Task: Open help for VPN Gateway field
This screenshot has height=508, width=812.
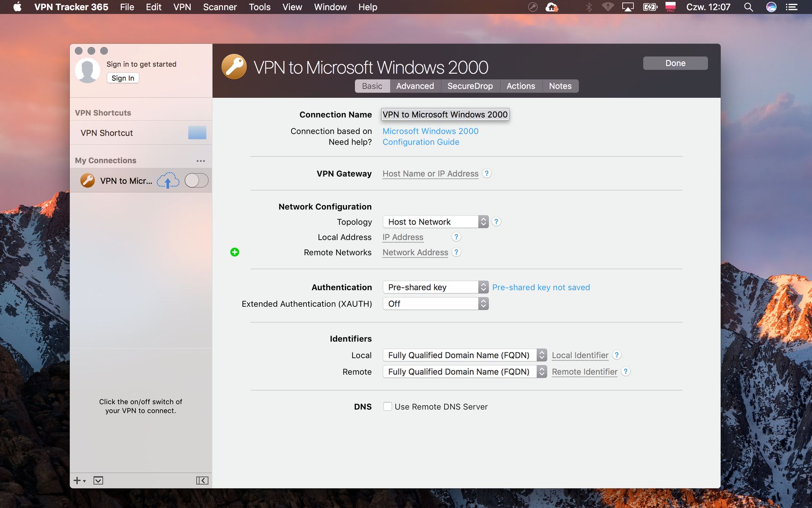Action: pos(487,173)
